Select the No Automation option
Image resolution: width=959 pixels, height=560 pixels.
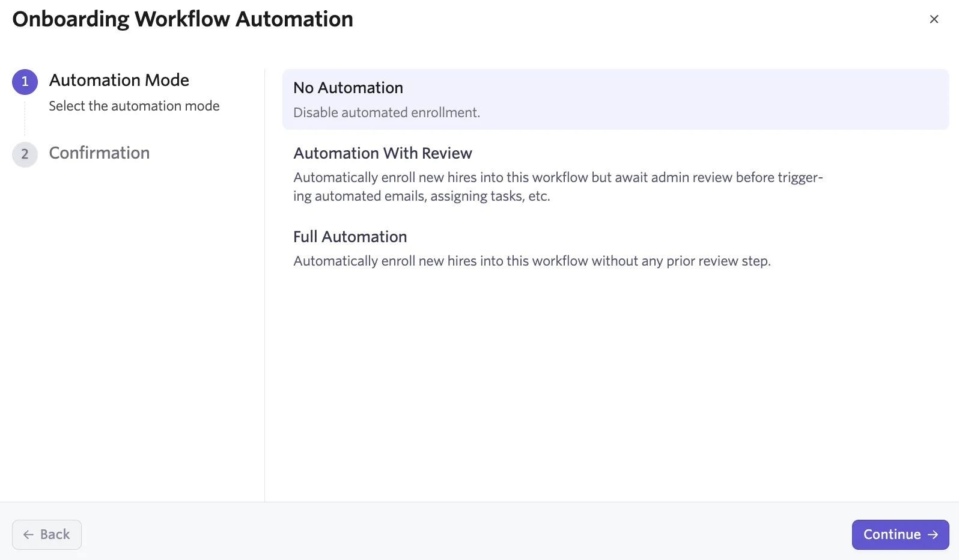pyautogui.click(x=615, y=99)
